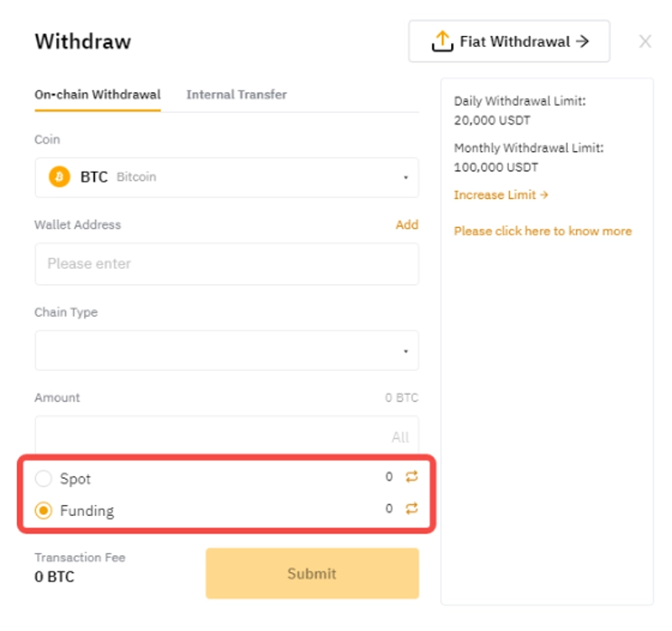Click 'Please click here to know more'
Viewport: 672px width, 631px height.
pos(543,231)
